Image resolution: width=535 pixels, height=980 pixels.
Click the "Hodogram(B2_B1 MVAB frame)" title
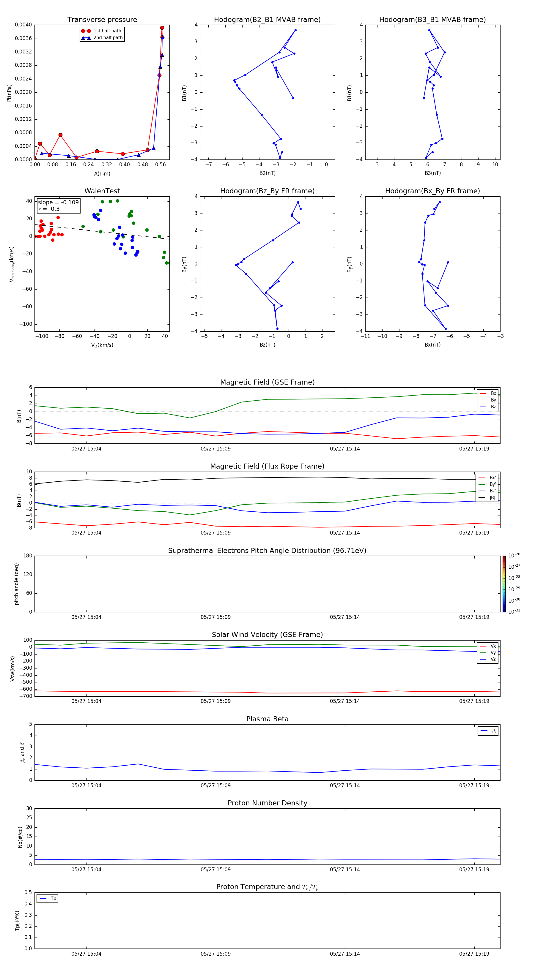point(267,20)
